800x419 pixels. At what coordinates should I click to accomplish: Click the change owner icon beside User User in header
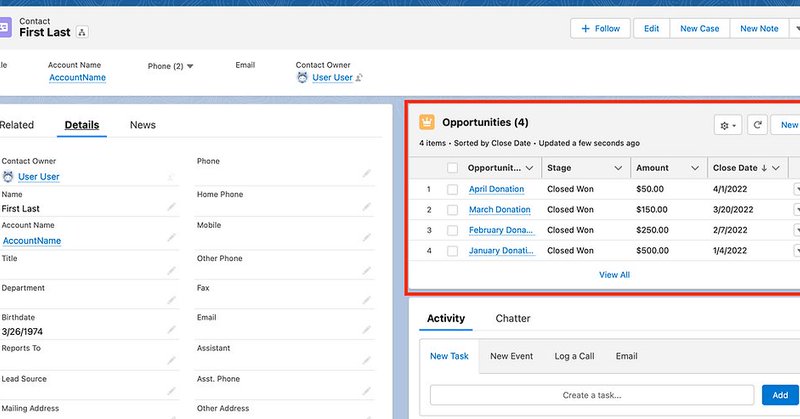coord(359,78)
